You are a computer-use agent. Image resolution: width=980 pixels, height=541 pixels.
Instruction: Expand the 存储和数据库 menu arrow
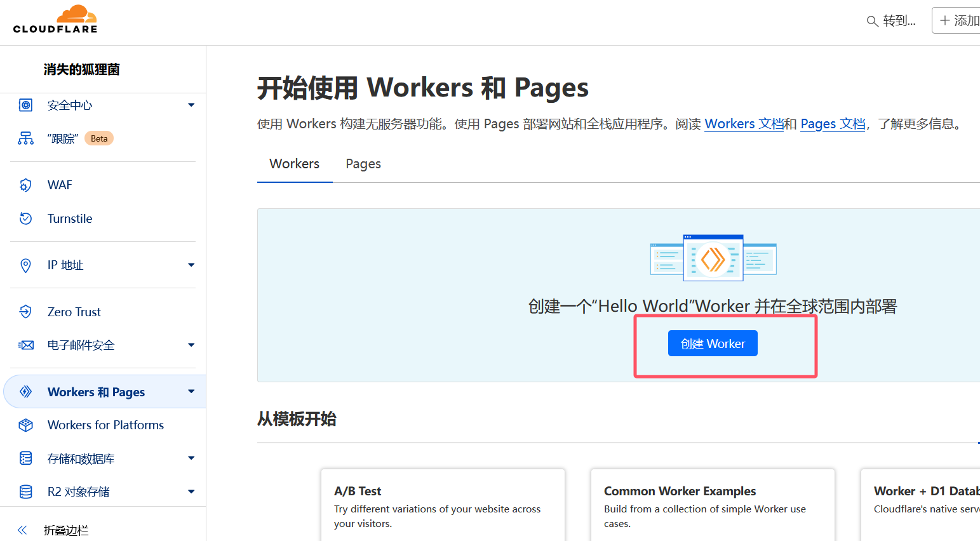[191, 458]
